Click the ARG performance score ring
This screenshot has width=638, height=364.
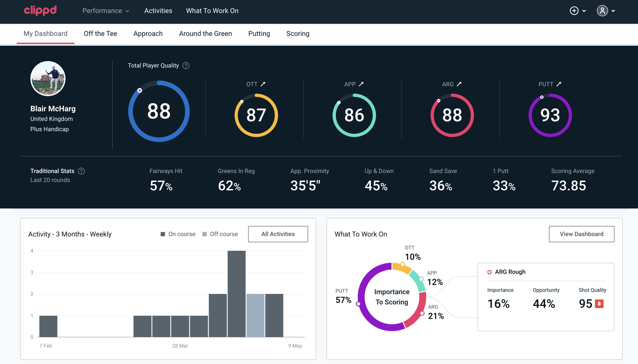(x=451, y=115)
